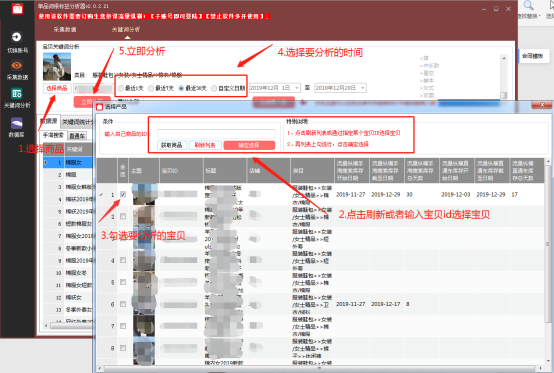
Task: Click the switch account icon in sidebar
Action: coord(16,37)
